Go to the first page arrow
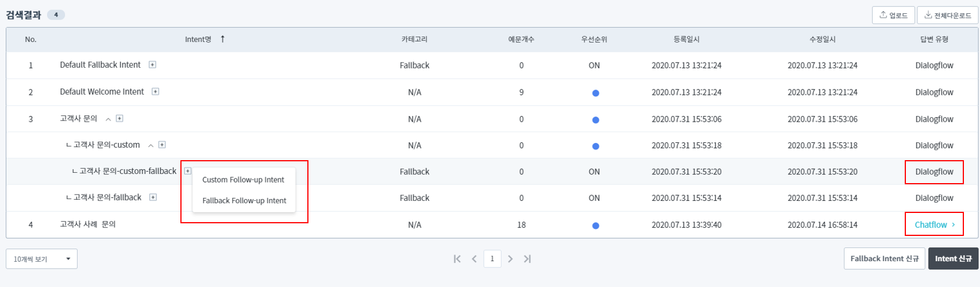The width and height of the screenshot is (980, 287). pyautogui.click(x=457, y=259)
